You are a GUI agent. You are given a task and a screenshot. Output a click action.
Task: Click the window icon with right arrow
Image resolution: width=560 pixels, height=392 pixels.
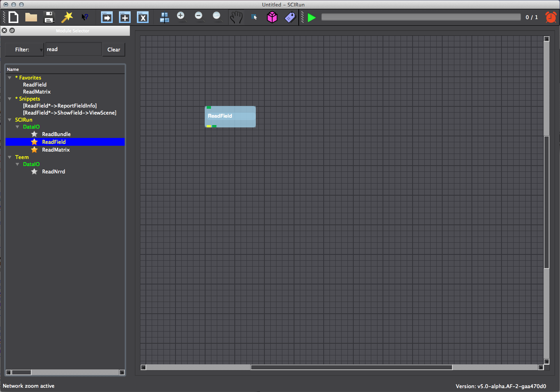coord(107,17)
